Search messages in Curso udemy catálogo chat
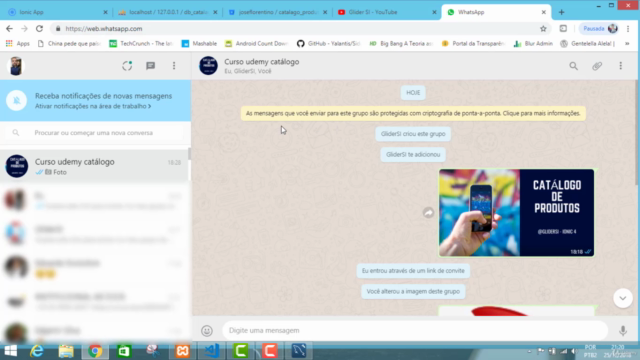The width and height of the screenshot is (640, 360). pos(573,66)
